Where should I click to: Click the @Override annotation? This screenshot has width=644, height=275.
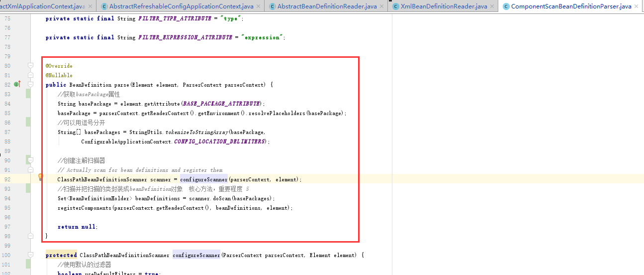[59, 65]
